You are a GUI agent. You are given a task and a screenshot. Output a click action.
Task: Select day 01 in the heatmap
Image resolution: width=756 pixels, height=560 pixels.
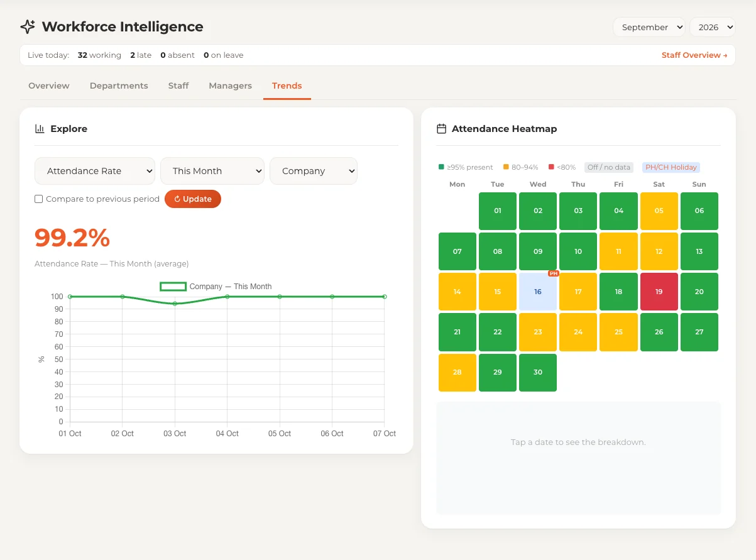[x=498, y=211]
